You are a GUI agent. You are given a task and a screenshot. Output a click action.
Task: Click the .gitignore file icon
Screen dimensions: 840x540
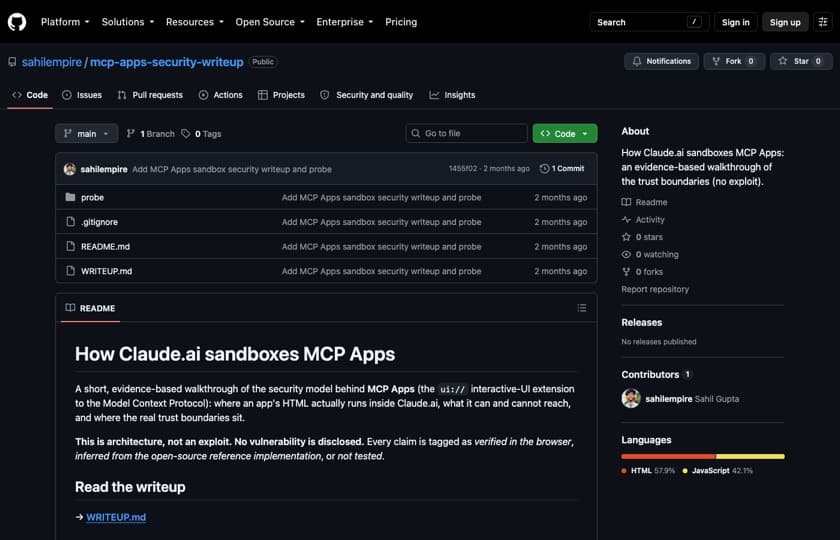tap(70, 222)
